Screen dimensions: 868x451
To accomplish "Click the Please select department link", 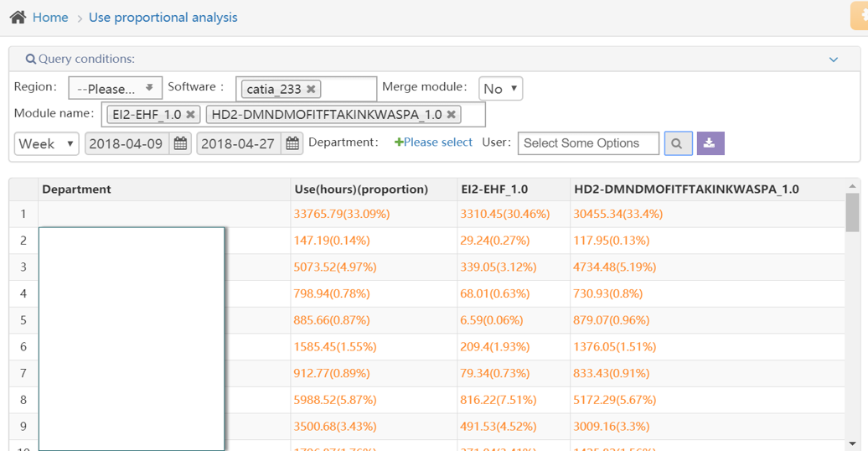I will pos(433,143).
